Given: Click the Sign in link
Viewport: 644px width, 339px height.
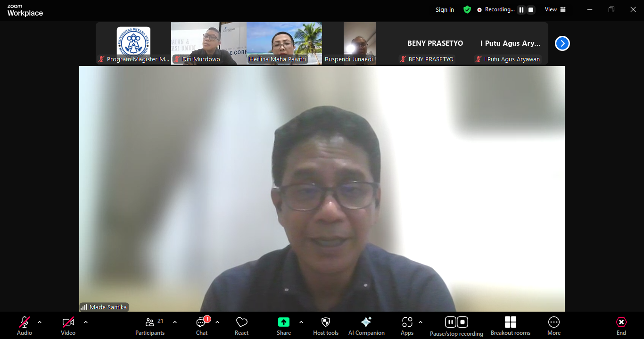Looking at the screenshot, I should point(445,9).
